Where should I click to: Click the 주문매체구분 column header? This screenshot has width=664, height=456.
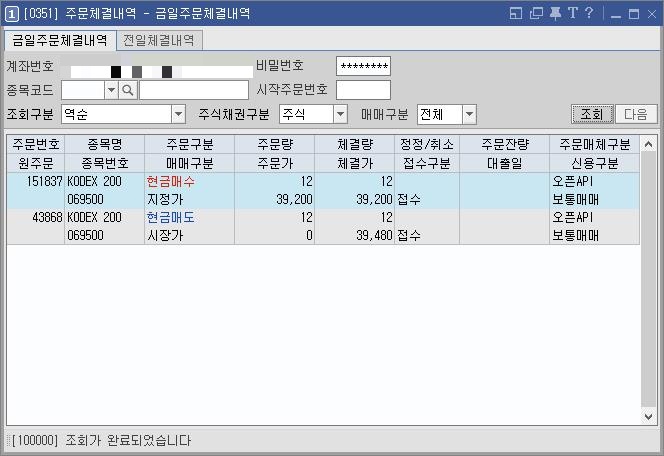(595, 144)
